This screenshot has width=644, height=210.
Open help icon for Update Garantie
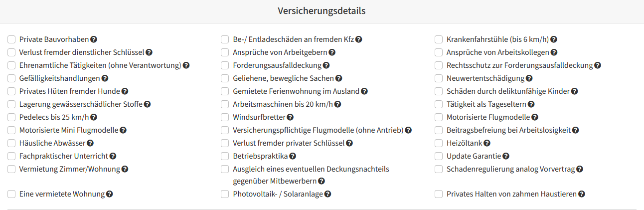pos(506,156)
